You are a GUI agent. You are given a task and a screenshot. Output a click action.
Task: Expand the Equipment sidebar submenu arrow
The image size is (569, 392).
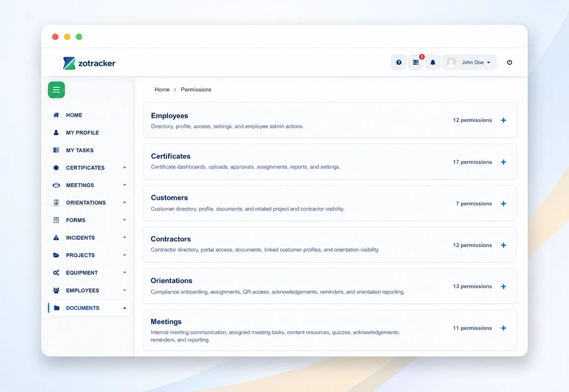coord(125,273)
